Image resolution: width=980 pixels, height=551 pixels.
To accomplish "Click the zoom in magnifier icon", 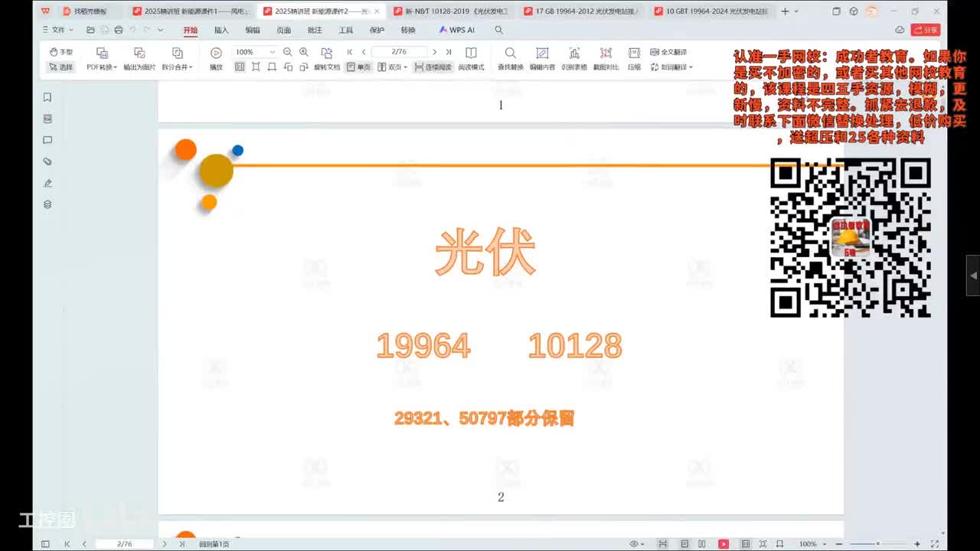I will (x=304, y=52).
